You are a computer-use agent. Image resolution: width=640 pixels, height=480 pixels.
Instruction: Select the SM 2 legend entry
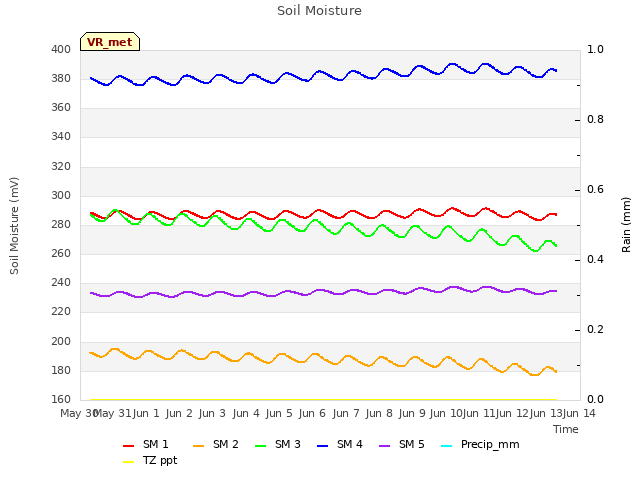coord(216,444)
